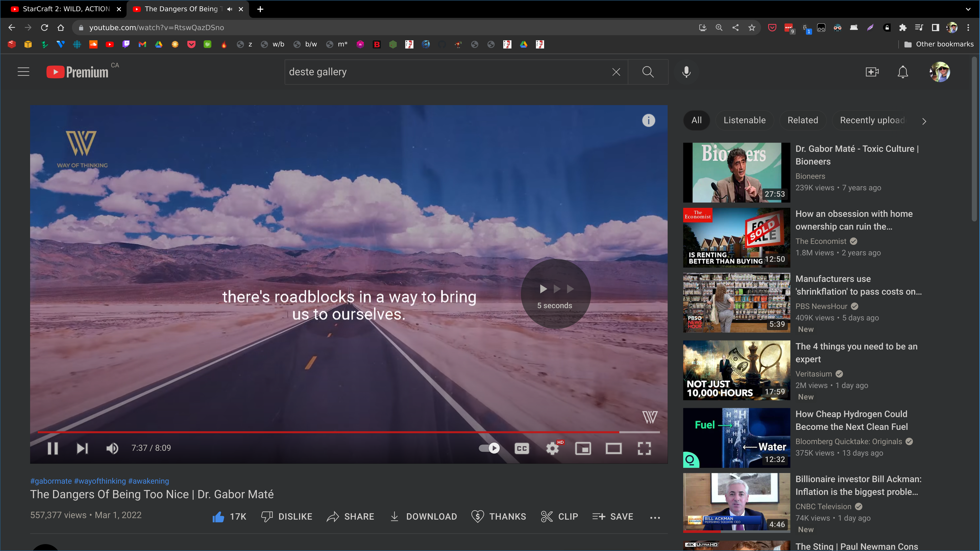Go to the browser home page

[60, 27]
